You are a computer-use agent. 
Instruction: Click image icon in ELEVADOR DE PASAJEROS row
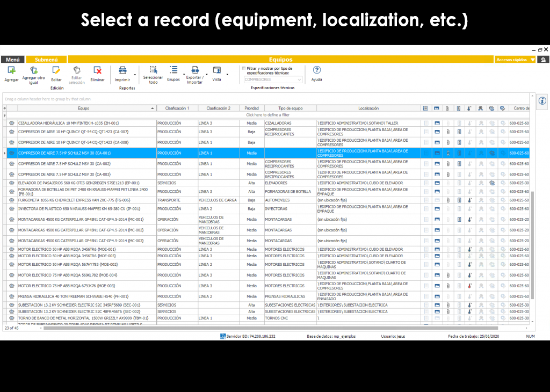pyautogui.click(x=437, y=183)
